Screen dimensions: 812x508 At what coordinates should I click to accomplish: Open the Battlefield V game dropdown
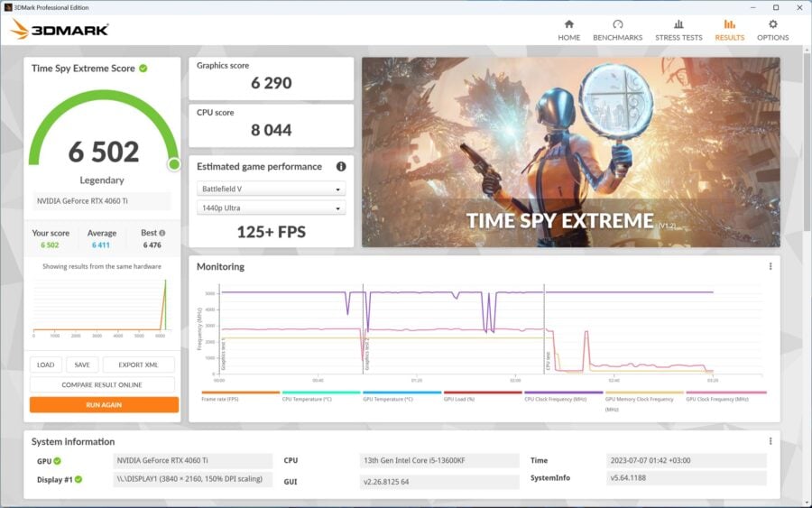coord(271,189)
